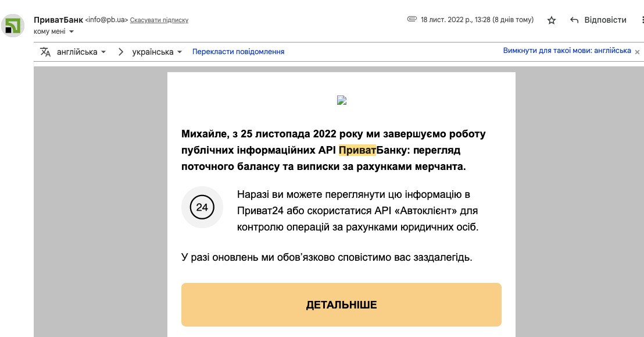Click the PrivatBank sender avatar

[12, 26]
